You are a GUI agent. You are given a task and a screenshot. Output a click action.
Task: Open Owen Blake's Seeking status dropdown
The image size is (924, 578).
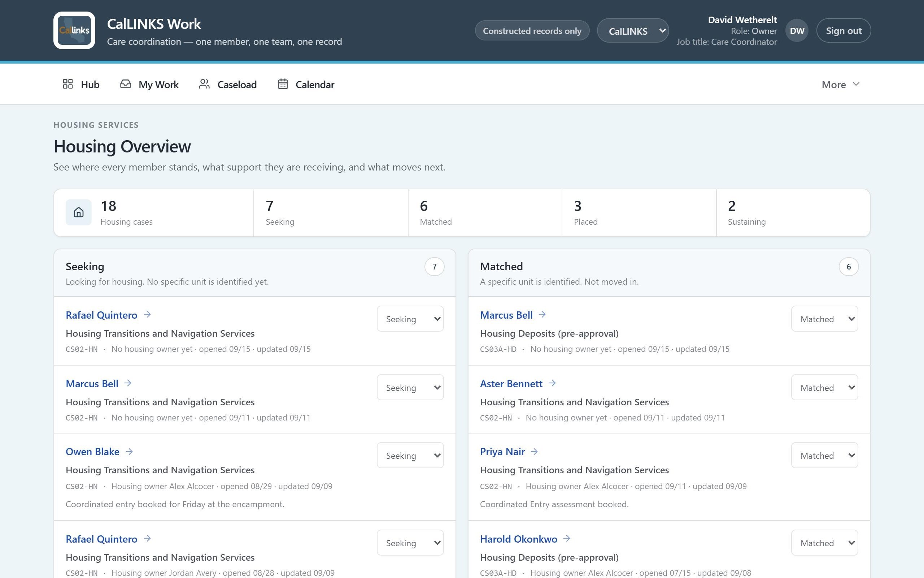410,455
